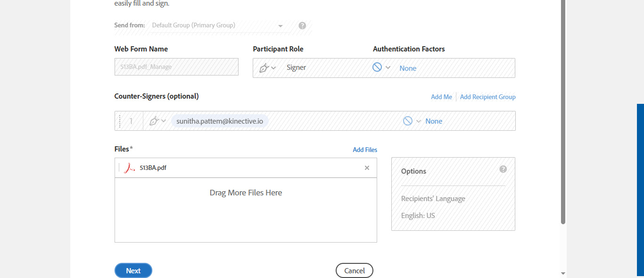Expand the Participant Role chevron
Image resolution: width=644 pixels, height=278 pixels.
coord(274,67)
